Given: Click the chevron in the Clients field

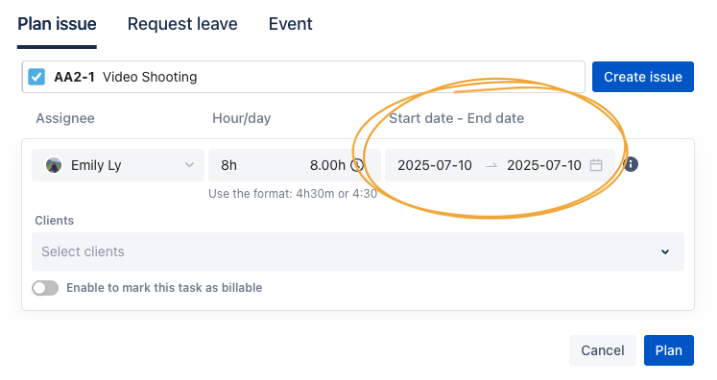Looking at the screenshot, I should pyautogui.click(x=665, y=252).
